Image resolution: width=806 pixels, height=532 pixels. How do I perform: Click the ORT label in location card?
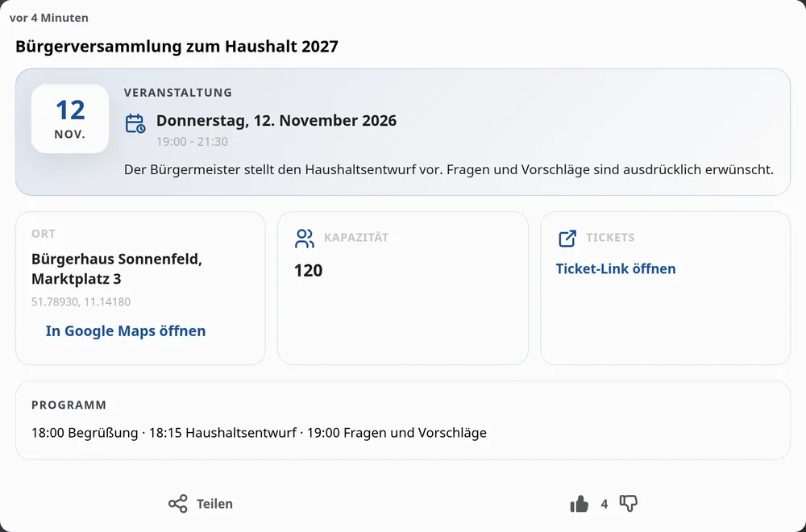click(44, 234)
